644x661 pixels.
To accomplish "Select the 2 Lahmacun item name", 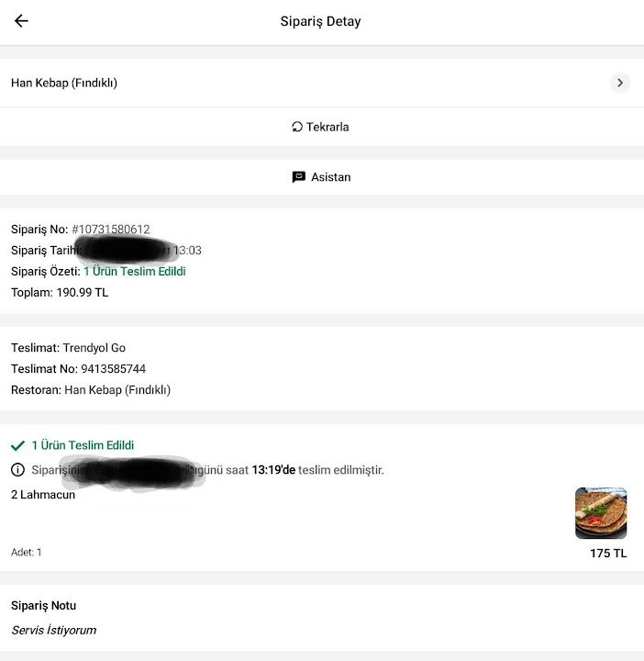I will [43, 495].
